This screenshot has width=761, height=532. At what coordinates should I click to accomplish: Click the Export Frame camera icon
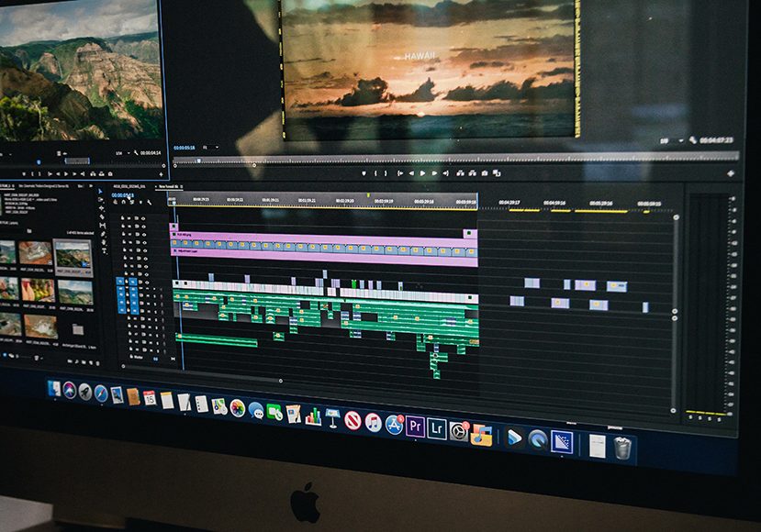point(483,173)
